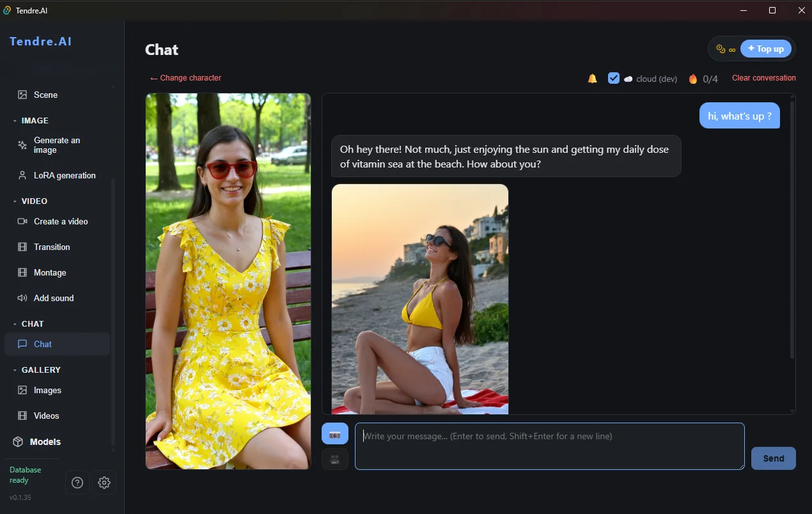Click the 0/4 counter text
The height and width of the screenshot is (514, 812).
click(x=710, y=79)
